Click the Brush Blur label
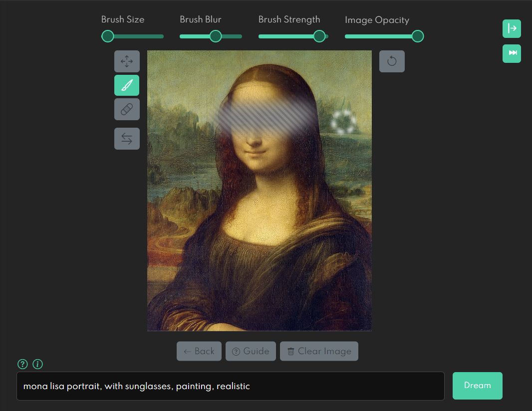The width and height of the screenshot is (532, 411). [201, 19]
